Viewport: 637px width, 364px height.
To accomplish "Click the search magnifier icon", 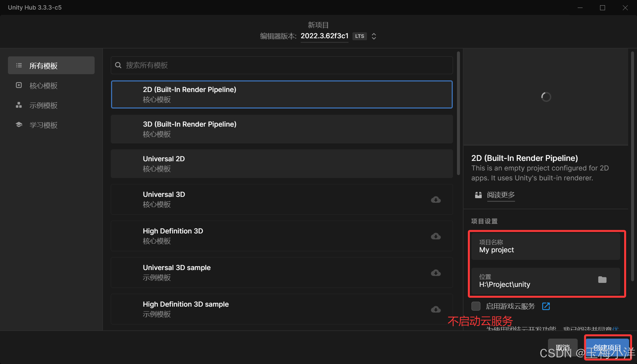I will coord(118,65).
